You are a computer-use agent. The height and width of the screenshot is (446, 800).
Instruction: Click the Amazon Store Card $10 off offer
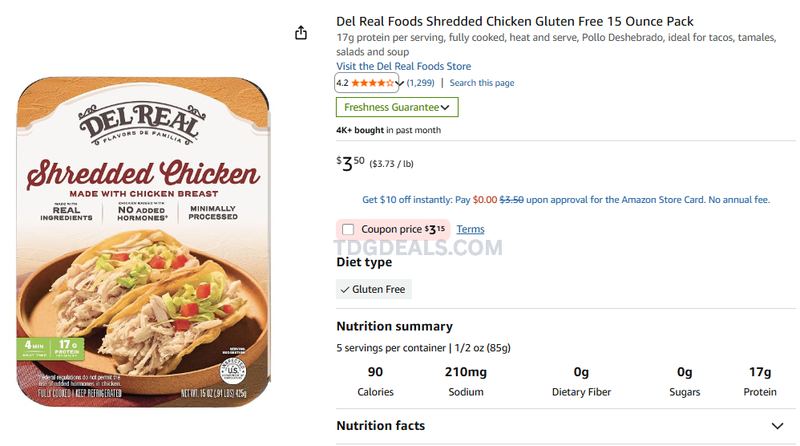tap(566, 200)
